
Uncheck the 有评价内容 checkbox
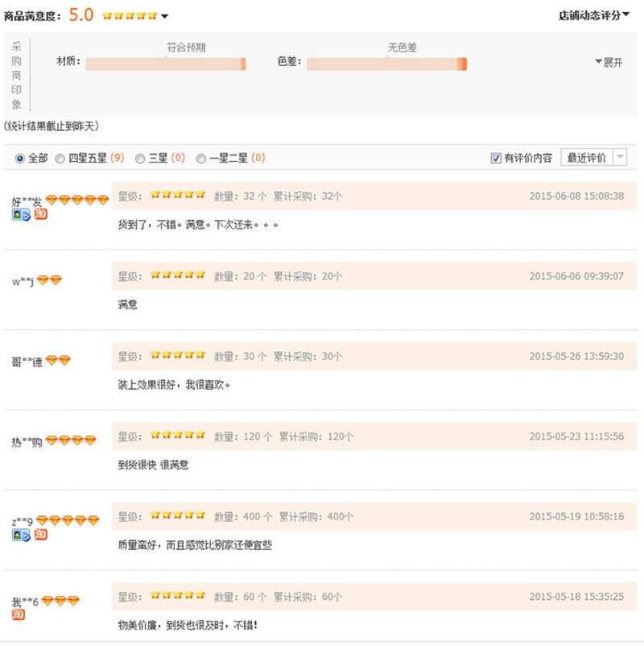[x=496, y=159]
